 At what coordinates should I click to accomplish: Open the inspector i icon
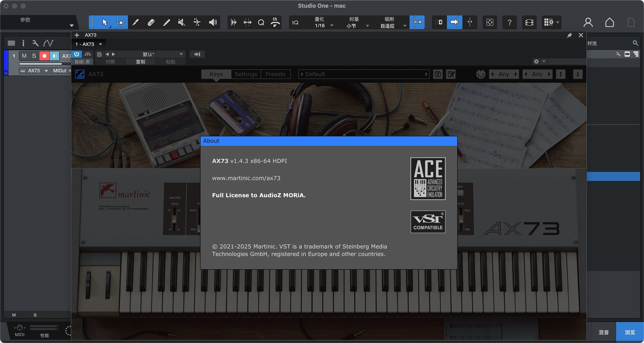23,43
